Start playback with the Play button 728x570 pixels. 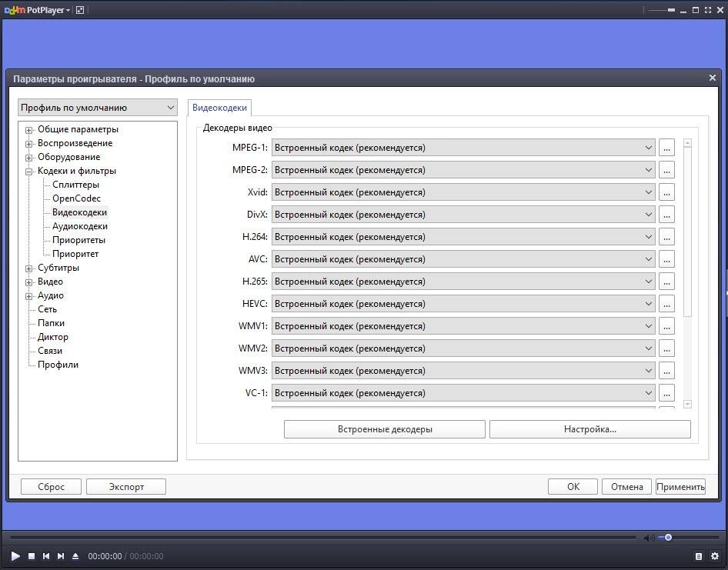[x=15, y=555]
